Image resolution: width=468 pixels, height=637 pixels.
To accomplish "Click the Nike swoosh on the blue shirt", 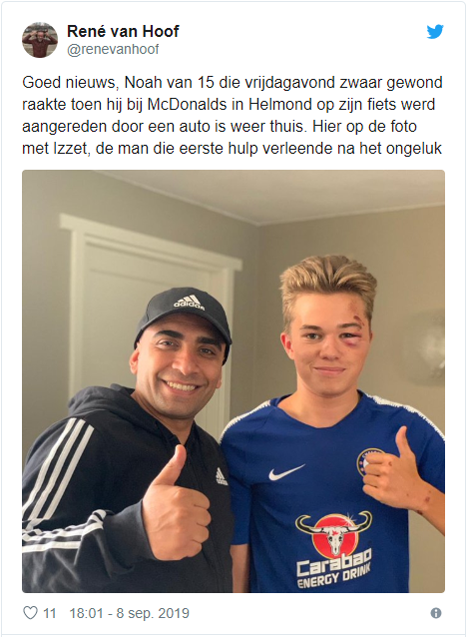I will pyautogui.click(x=286, y=472).
